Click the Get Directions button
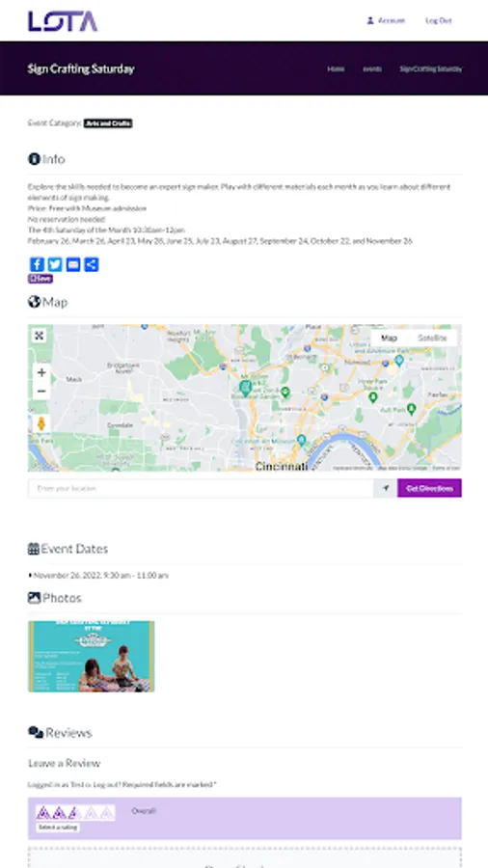The height and width of the screenshot is (868, 488). click(429, 488)
